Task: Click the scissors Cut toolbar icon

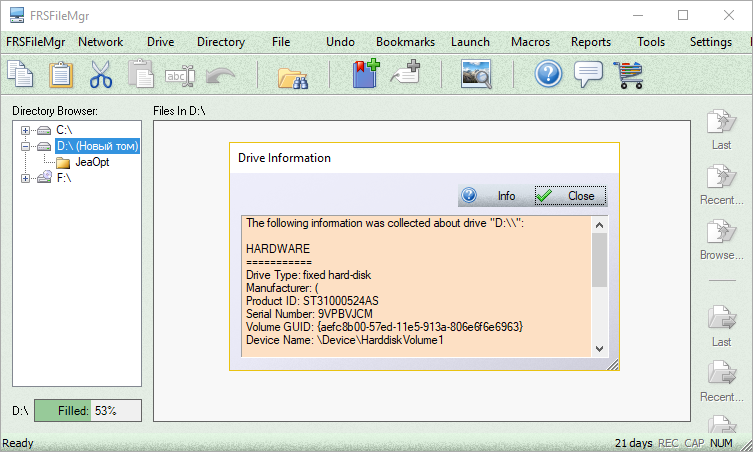Action: (x=101, y=74)
